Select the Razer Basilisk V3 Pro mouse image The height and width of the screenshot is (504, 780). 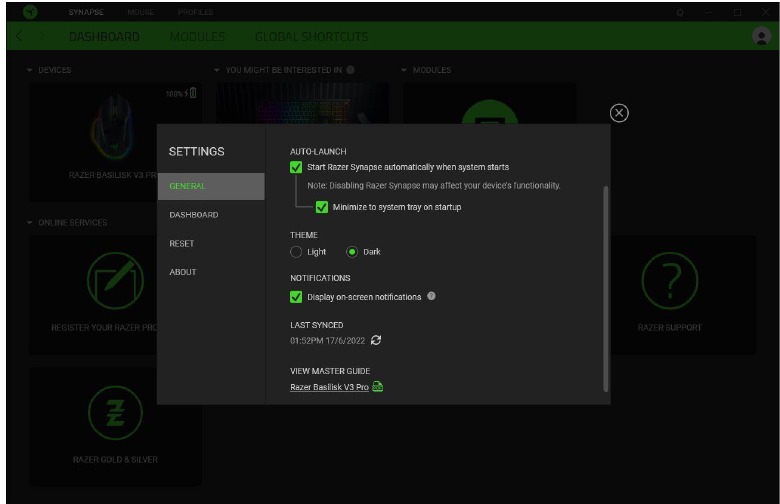pyautogui.click(x=112, y=127)
